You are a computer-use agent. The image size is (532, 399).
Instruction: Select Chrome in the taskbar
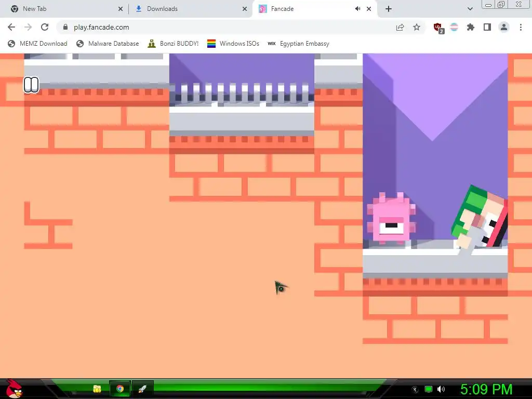tap(120, 389)
